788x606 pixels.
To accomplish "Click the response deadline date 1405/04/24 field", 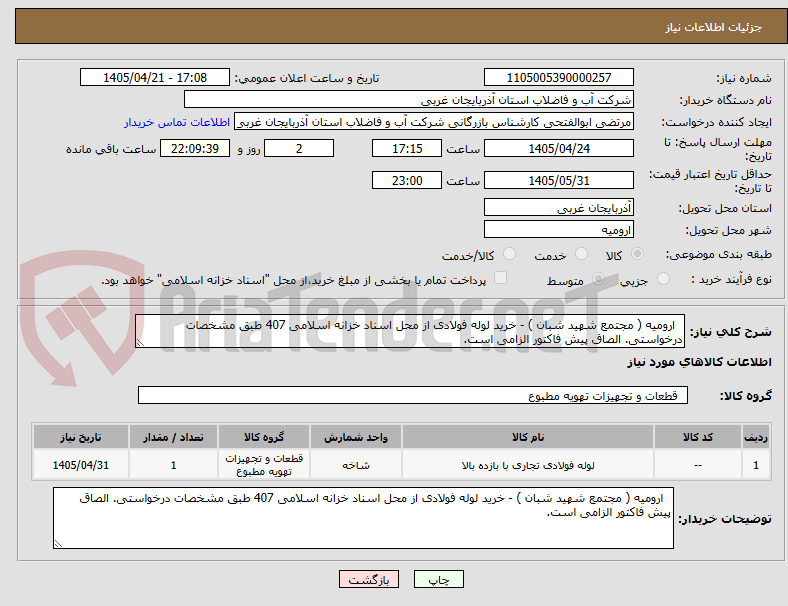I will [x=558, y=148].
